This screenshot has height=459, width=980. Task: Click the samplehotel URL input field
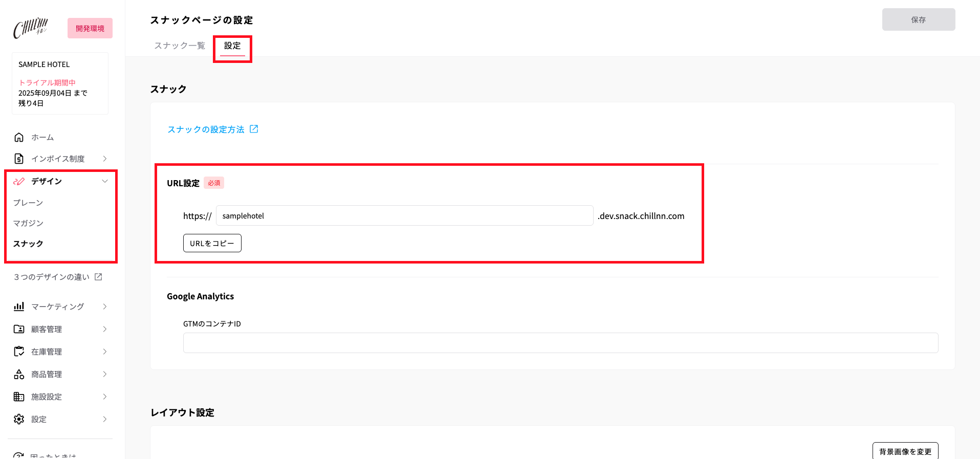[404, 216]
